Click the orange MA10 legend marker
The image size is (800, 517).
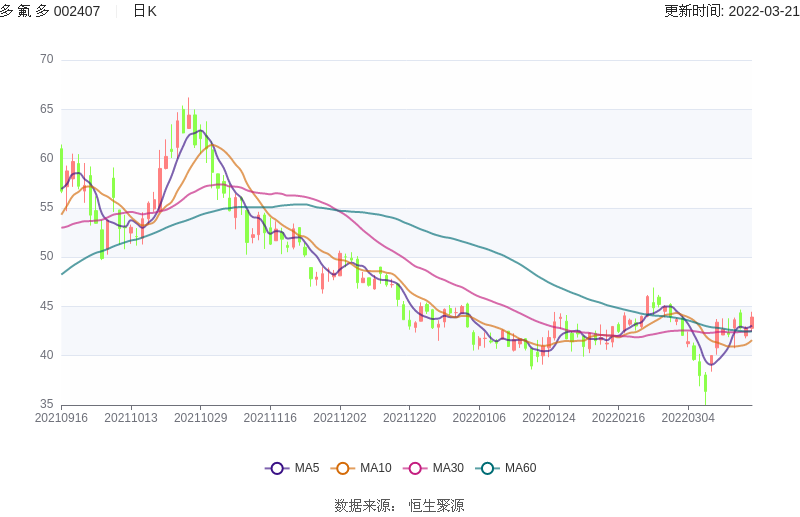[344, 468]
